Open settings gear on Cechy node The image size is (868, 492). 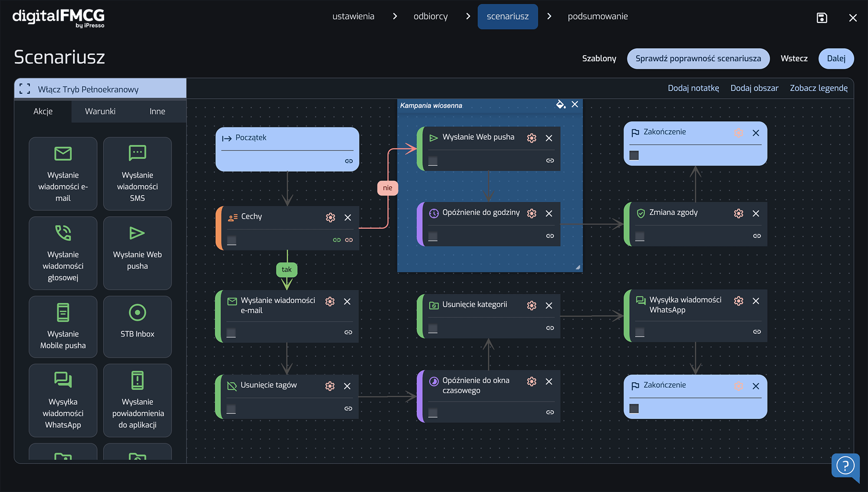click(330, 217)
